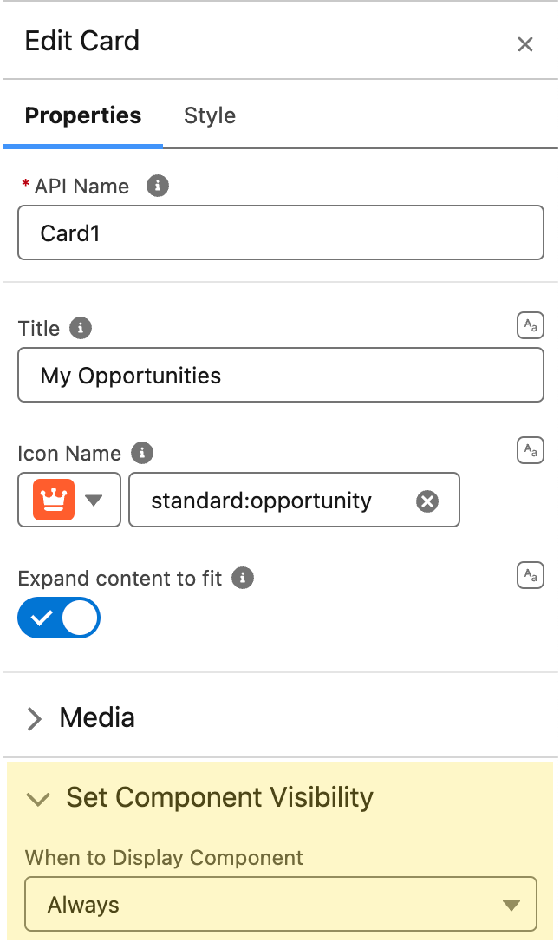The image size is (560, 949).
Task: Click the info icon beside API Name
Action: [x=158, y=186]
